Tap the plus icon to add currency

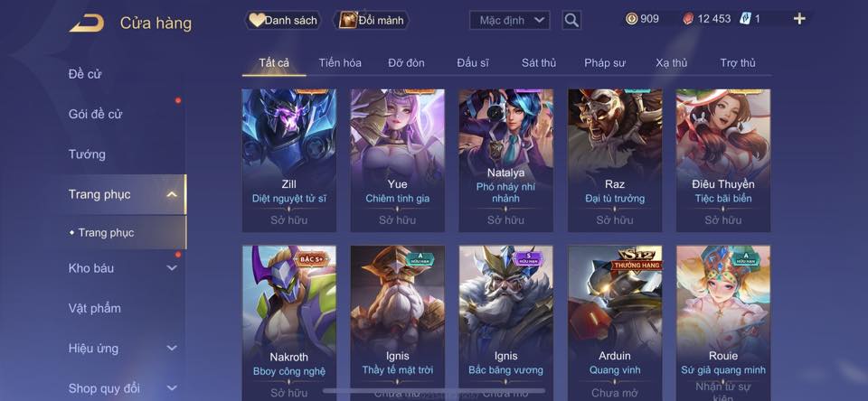(798, 19)
